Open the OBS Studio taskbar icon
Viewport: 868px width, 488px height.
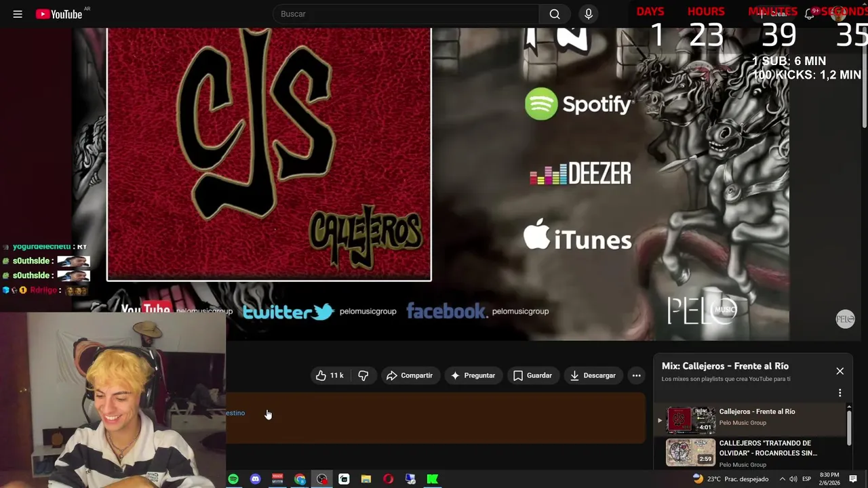pos(322,479)
